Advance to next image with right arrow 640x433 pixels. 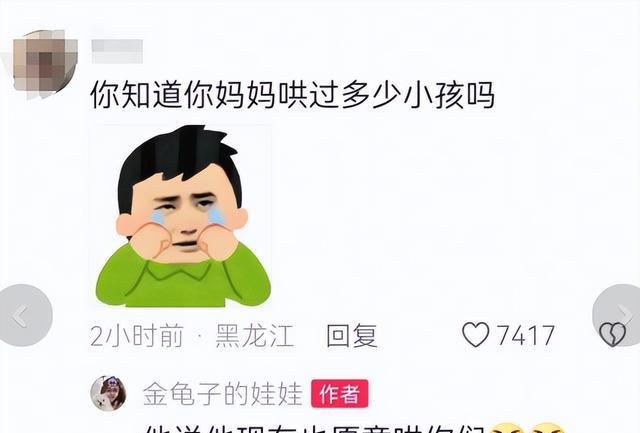tap(618, 315)
